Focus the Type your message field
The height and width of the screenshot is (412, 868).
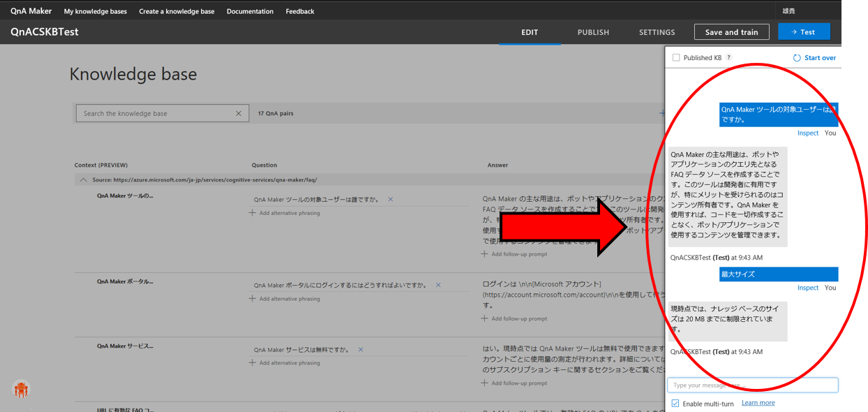752,385
